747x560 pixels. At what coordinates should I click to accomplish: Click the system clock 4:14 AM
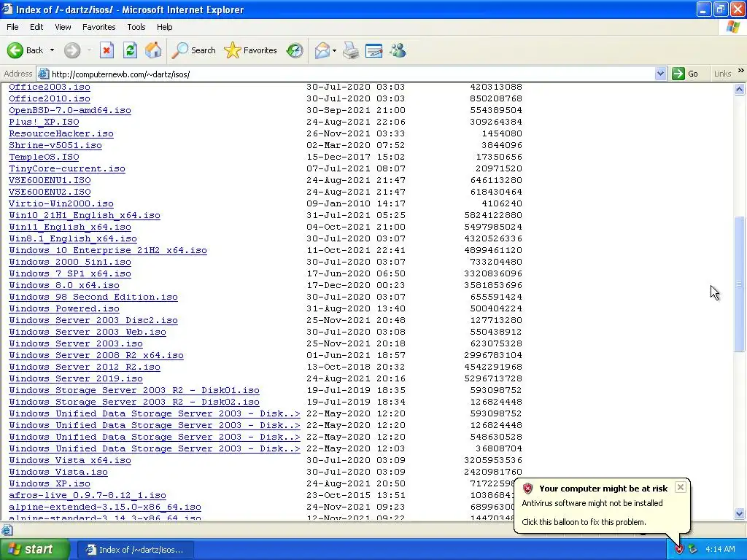[x=720, y=550]
